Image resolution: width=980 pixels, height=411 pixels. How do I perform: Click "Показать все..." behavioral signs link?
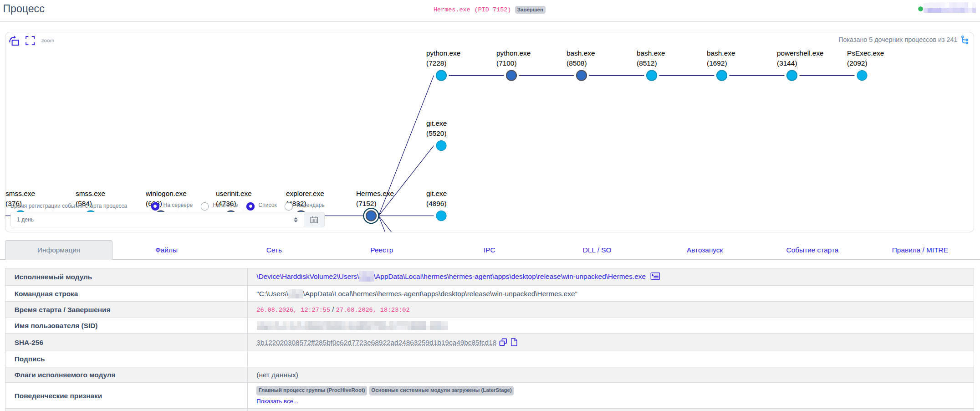coord(277,401)
